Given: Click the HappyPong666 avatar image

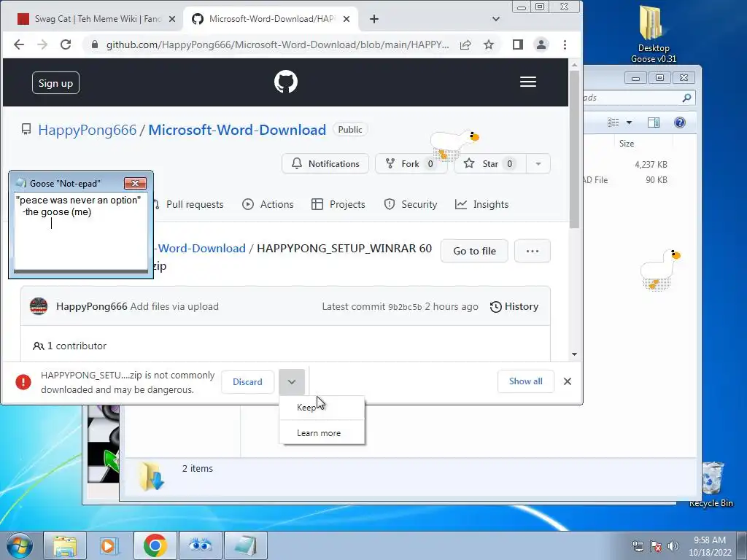Looking at the screenshot, I should pos(39,306).
